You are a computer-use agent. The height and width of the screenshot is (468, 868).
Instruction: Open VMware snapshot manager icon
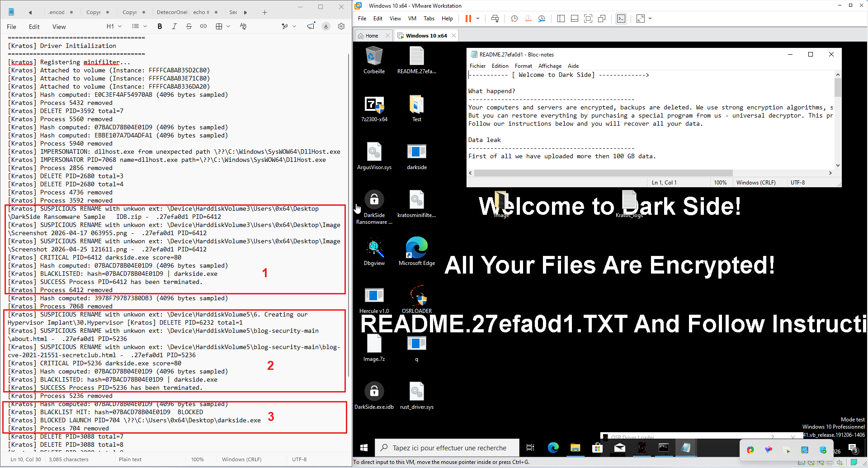tap(542, 19)
